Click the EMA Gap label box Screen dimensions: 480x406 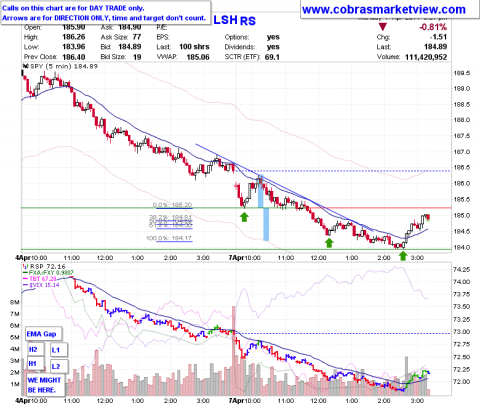click(41, 334)
